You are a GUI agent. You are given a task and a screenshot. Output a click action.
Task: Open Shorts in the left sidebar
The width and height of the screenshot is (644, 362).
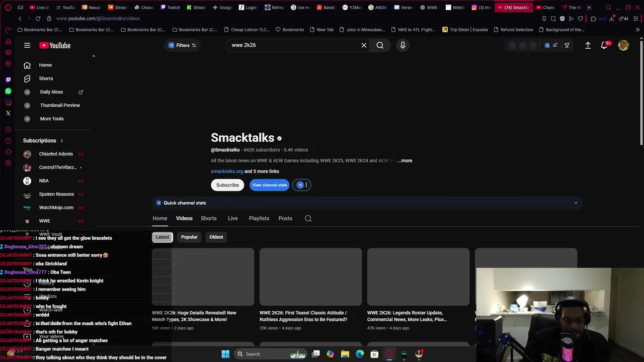click(x=46, y=78)
